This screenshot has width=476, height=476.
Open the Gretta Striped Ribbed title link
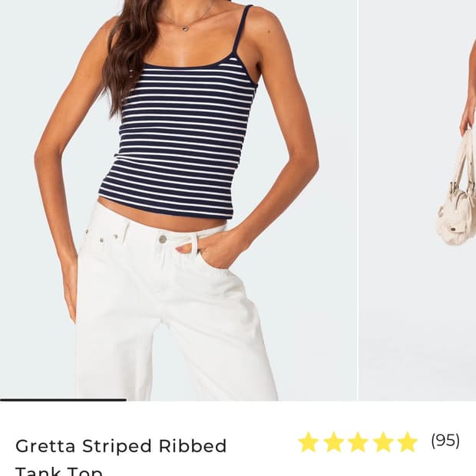[x=121, y=446]
